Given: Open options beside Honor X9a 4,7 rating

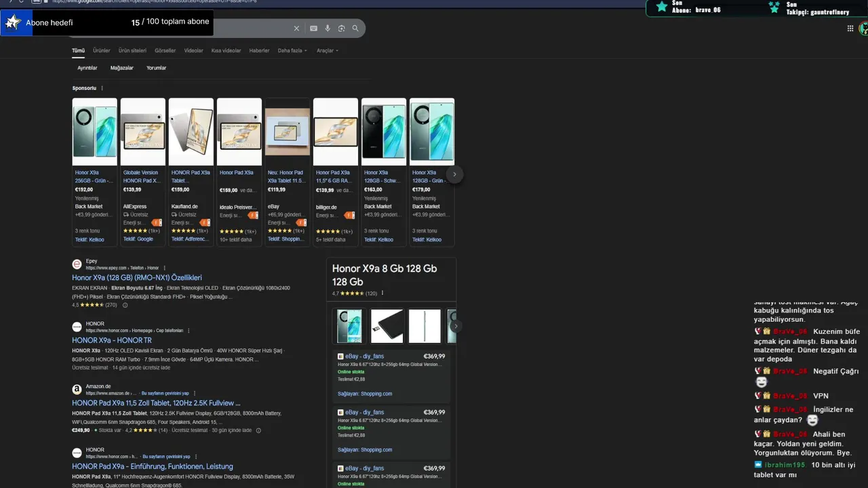Looking at the screenshot, I should (x=382, y=293).
